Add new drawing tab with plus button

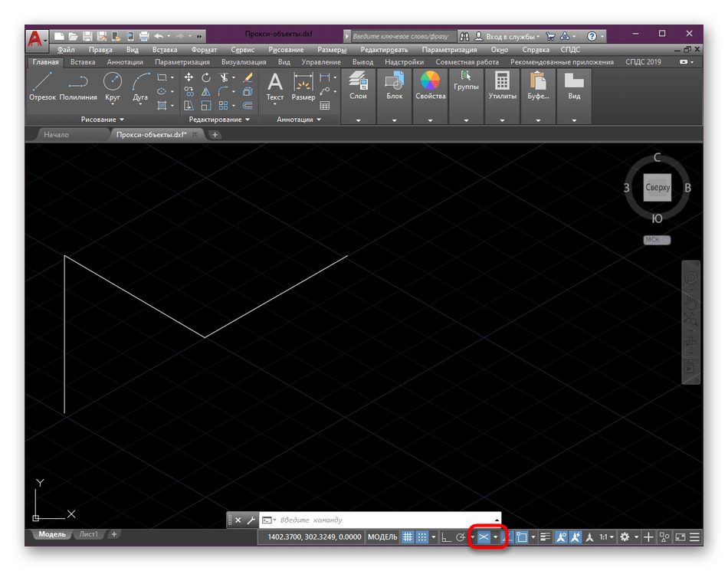tap(215, 135)
